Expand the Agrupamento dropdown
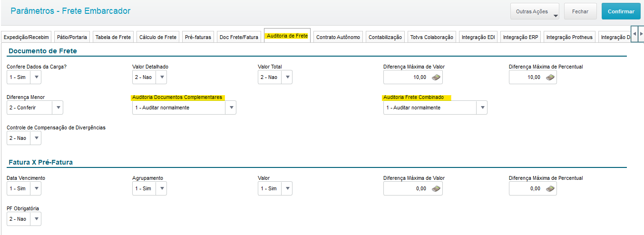This screenshot has width=644, height=235. point(161,188)
